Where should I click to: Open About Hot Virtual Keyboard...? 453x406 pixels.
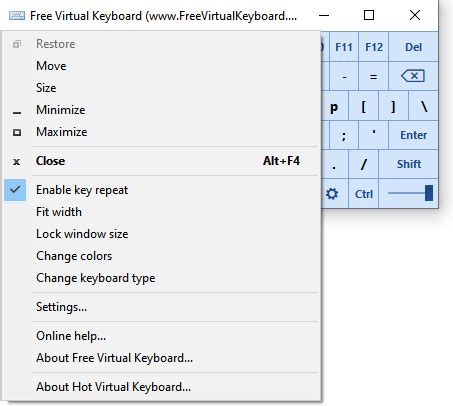coord(161,387)
